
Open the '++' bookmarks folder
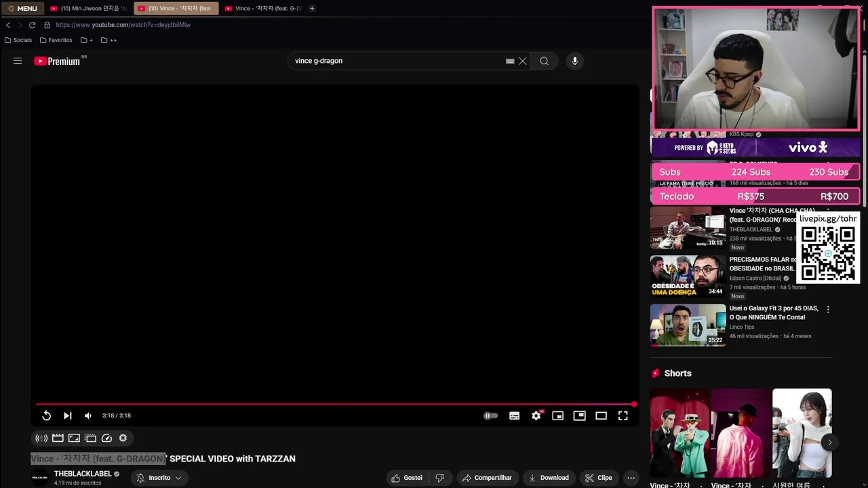tap(108, 40)
